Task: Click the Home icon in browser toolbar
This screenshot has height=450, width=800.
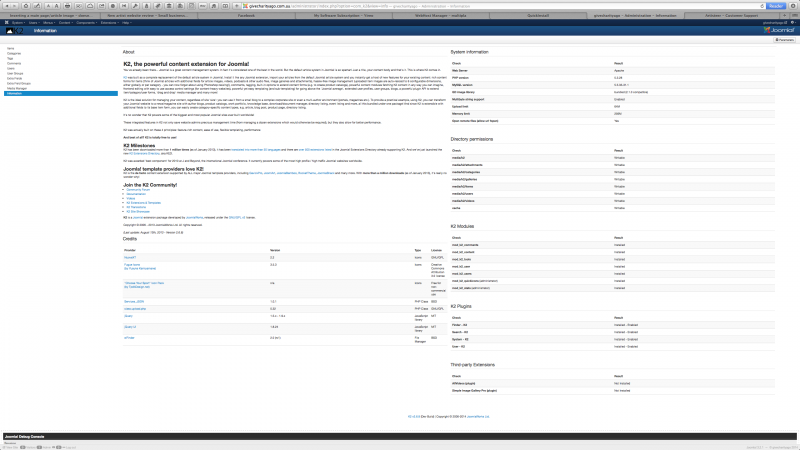Action: tap(26, 6)
